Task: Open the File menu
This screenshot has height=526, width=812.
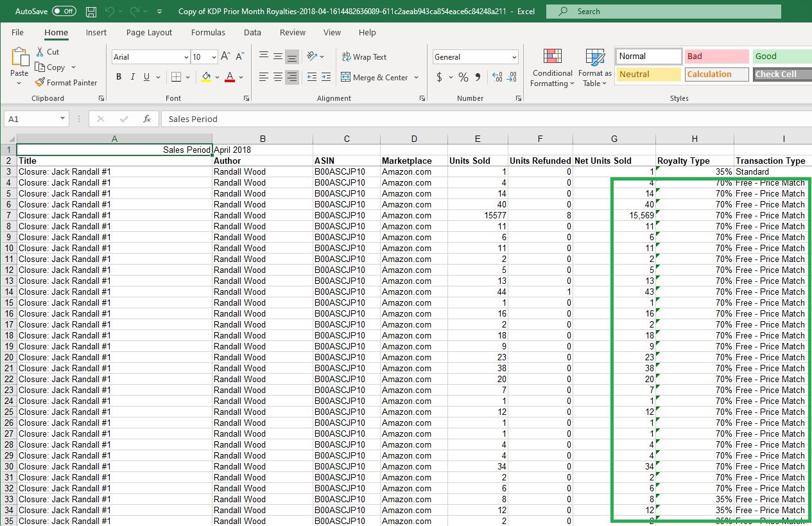Action: [17, 32]
